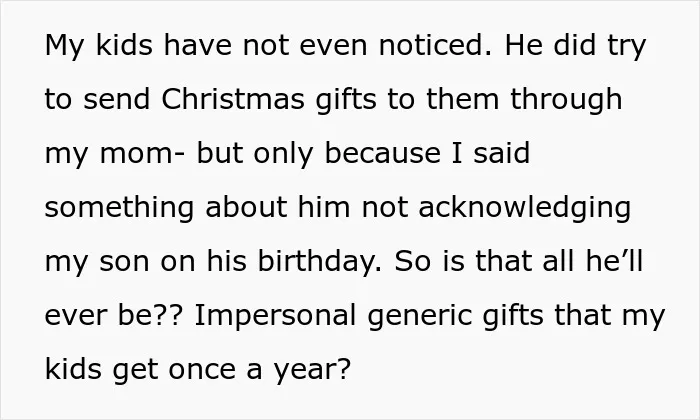The height and width of the screenshot is (420, 700).
Task: Click the word 'send' in second line
Action: pos(117,99)
